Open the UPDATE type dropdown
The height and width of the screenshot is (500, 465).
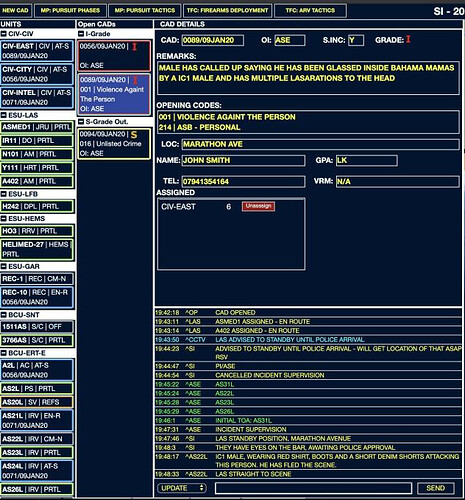pos(182,488)
